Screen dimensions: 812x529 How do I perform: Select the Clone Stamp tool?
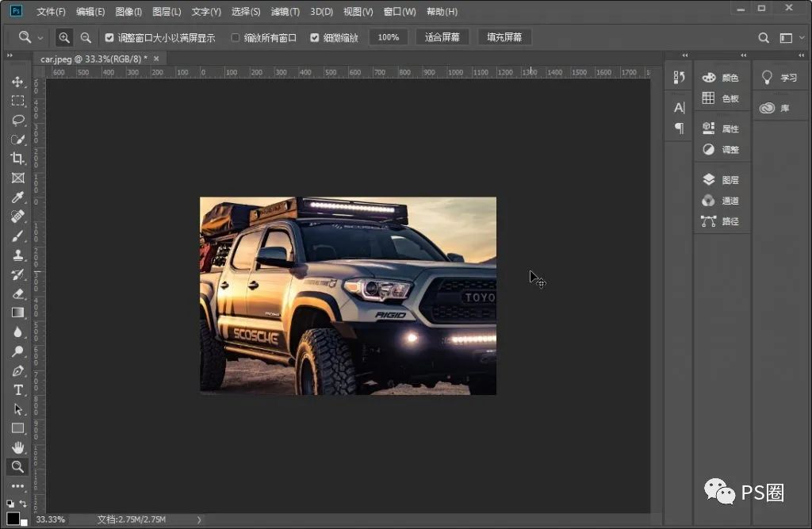[17, 255]
